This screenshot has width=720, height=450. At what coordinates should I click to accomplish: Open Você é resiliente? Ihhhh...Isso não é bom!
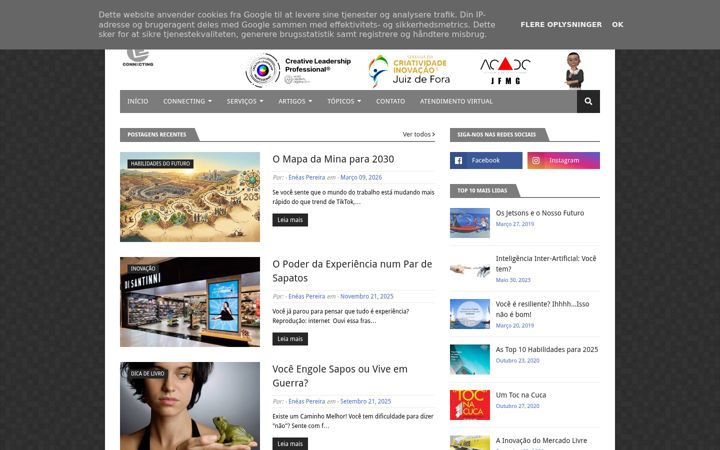click(x=543, y=309)
